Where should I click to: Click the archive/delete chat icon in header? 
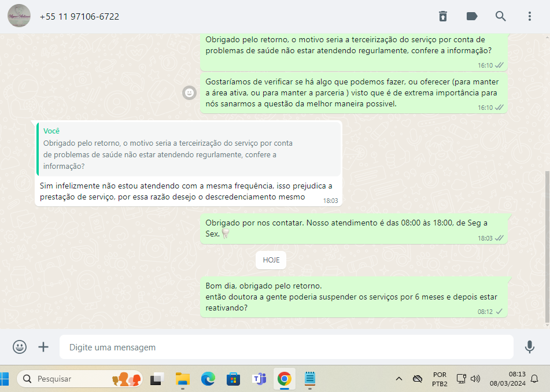coord(442,16)
